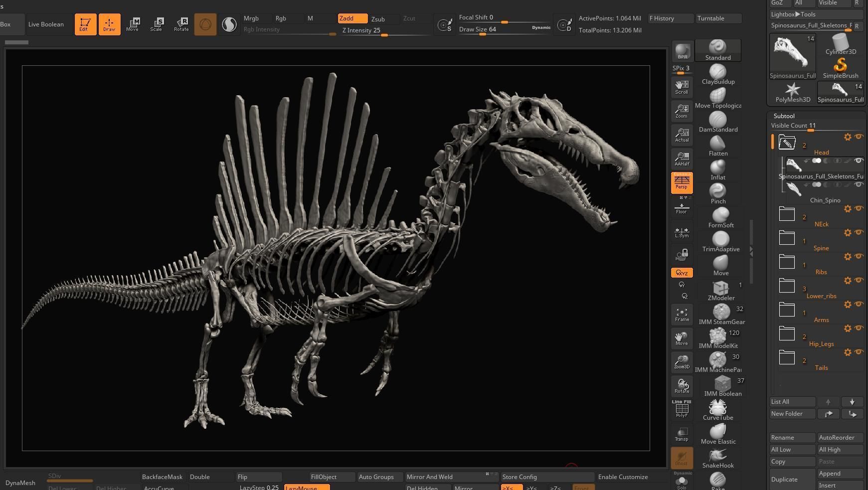Select the ZModeler brush

tap(720, 291)
